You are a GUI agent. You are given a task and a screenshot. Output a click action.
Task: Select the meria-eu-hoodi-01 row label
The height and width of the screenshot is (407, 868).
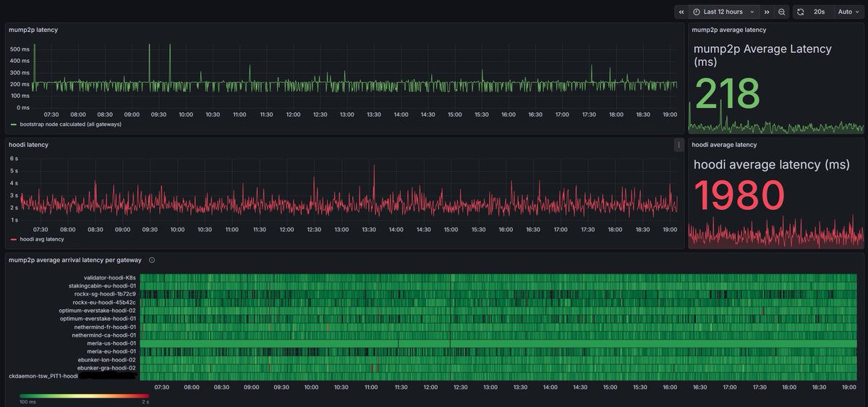(x=111, y=352)
